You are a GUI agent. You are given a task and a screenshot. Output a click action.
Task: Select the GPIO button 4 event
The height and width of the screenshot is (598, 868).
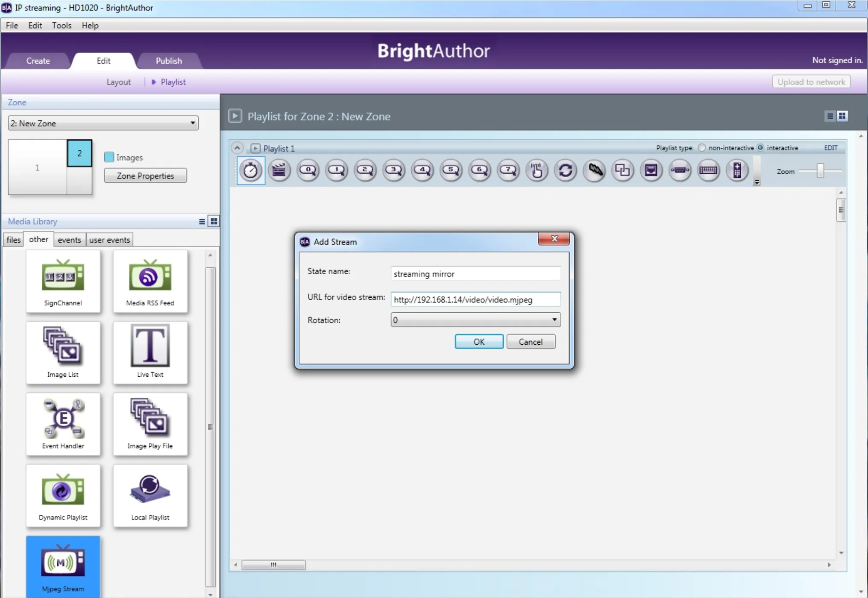click(x=422, y=170)
